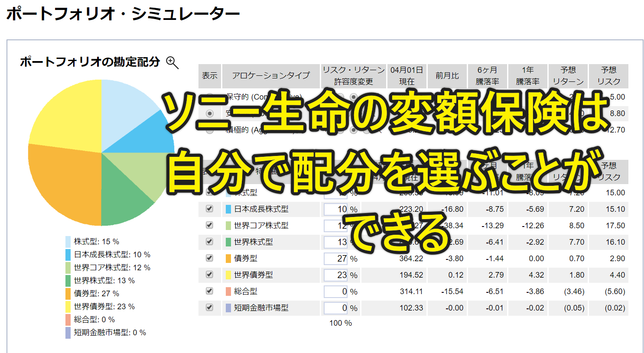Click the 前月比 column header
Image resolution: width=644 pixels, height=353 pixels.
(447, 76)
